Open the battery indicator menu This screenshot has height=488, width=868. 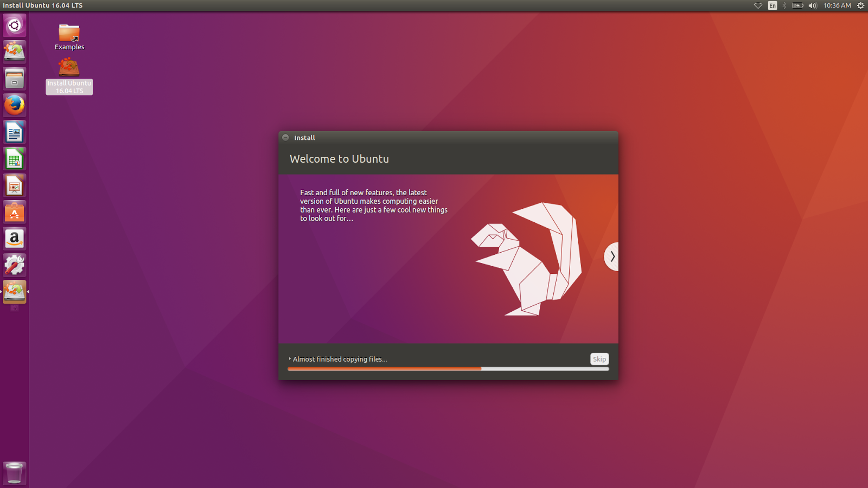pos(797,5)
